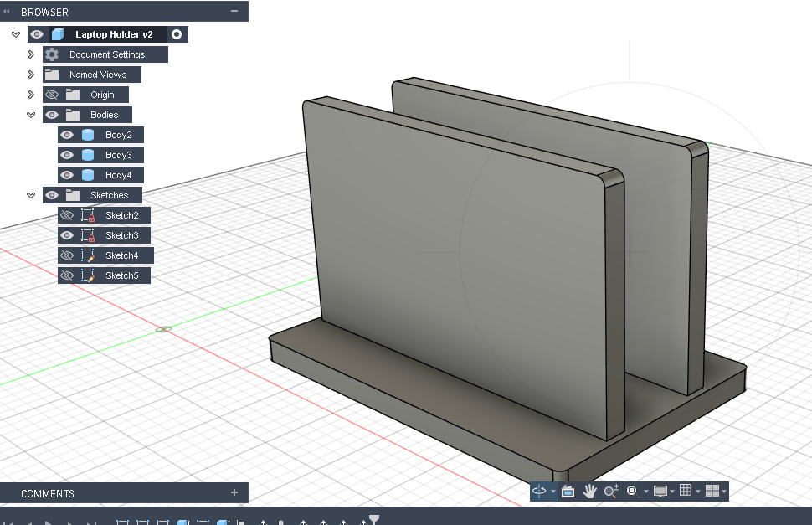812x525 pixels.
Task: Expand the Origin node
Action: coord(31,95)
